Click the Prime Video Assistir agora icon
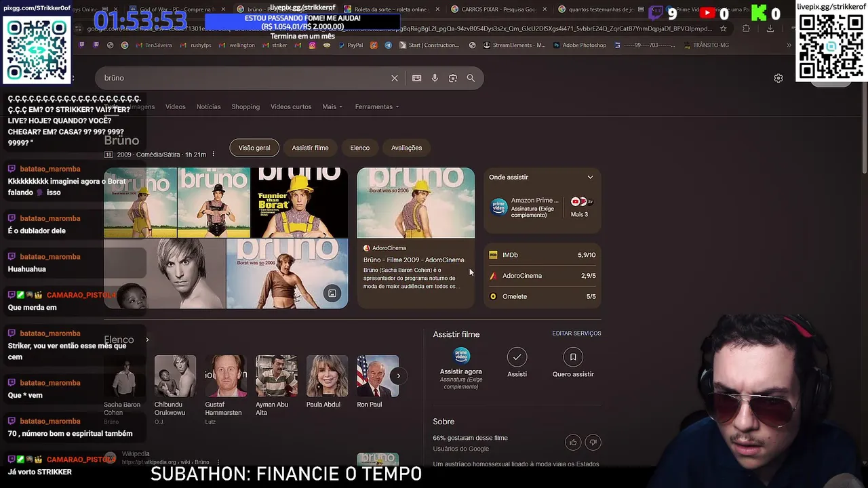 (x=461, y=357)
